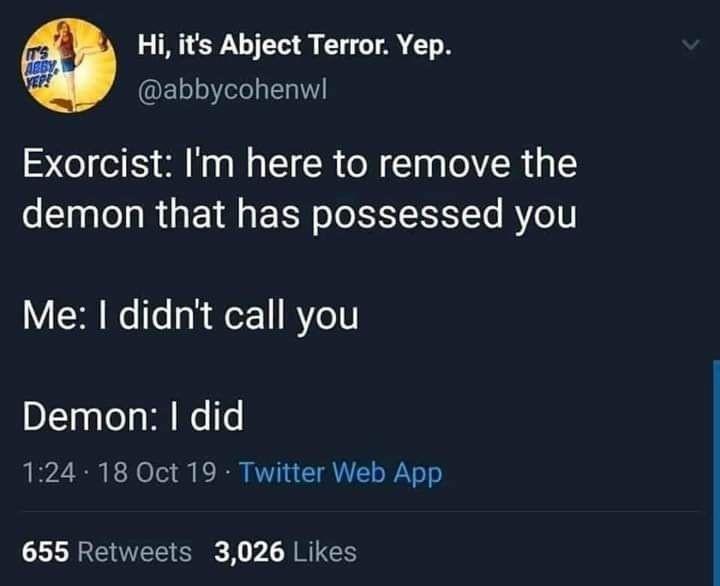Click the 'Demon: I did' line

pos(133,416)
